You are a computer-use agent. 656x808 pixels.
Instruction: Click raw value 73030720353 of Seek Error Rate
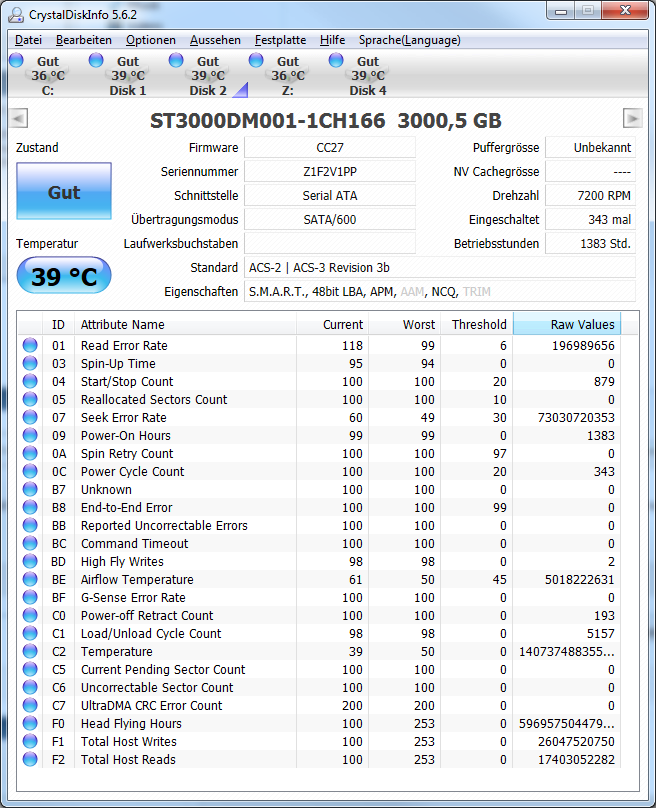576,417
